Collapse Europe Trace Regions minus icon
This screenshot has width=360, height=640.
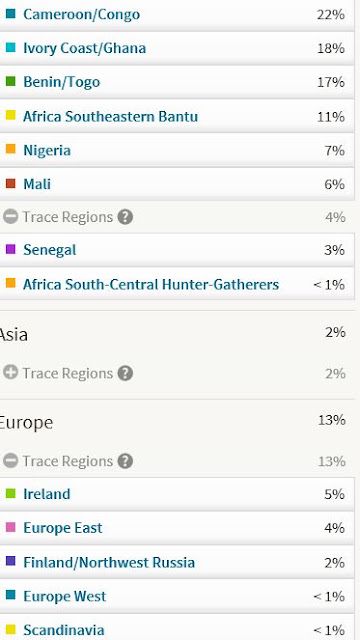(11, 461)
